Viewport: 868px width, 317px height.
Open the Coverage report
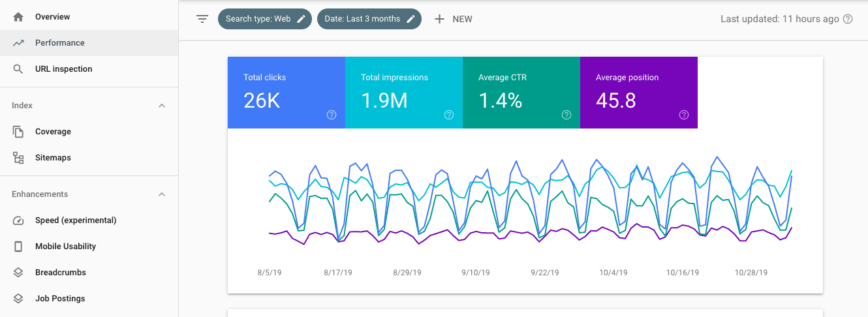53,131
